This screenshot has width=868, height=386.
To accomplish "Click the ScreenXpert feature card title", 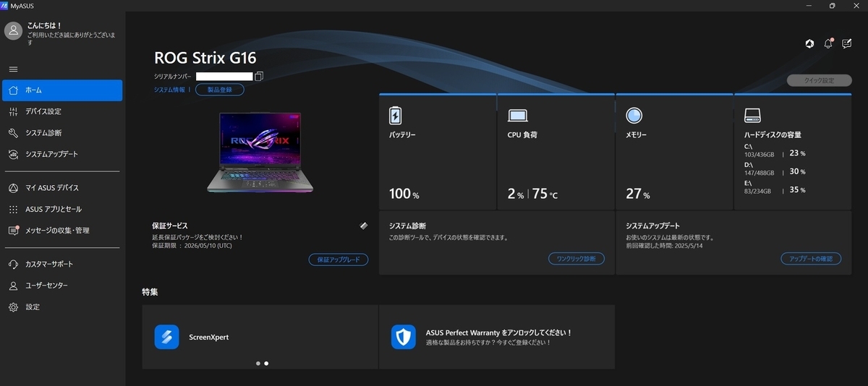I will pyautogui.click(x=208, y=337).
